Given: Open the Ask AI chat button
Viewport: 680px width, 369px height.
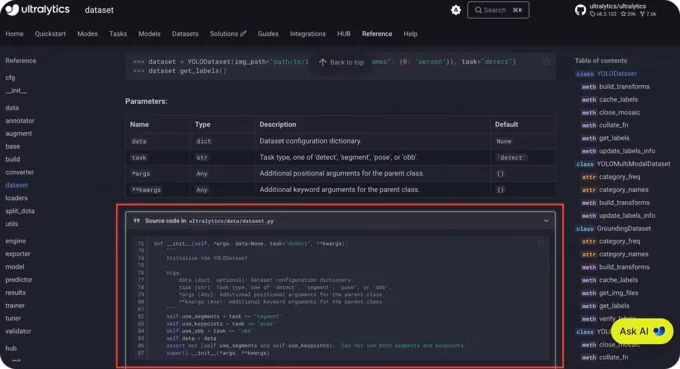Looking at the screenshot, I should [x=642, y=331].
